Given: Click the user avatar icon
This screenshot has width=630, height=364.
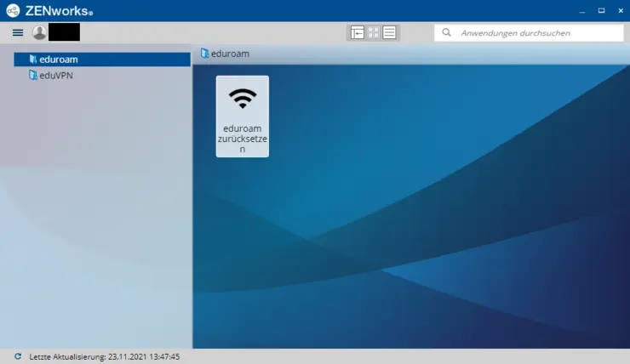Looking at the screenshot, I should click(39, 32).
